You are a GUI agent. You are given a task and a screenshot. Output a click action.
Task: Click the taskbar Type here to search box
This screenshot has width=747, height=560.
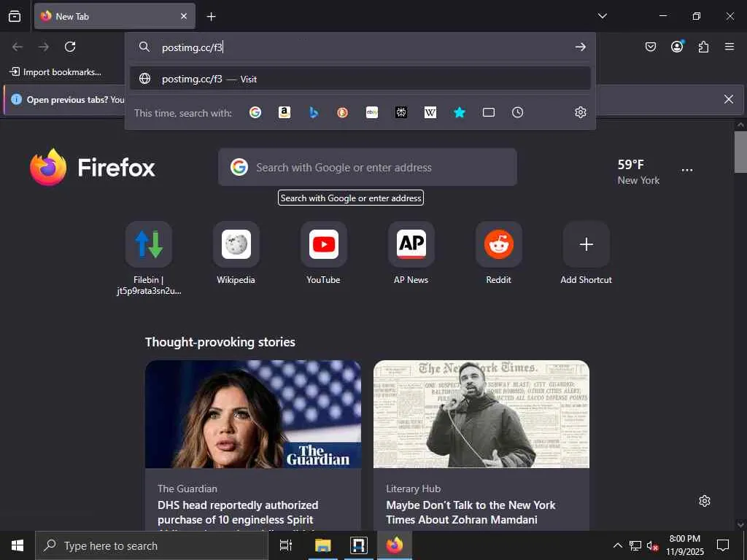[152, 545]
